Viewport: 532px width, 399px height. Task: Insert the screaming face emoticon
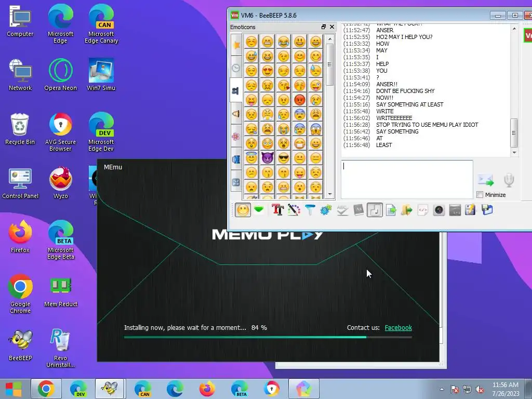point(315,129)
